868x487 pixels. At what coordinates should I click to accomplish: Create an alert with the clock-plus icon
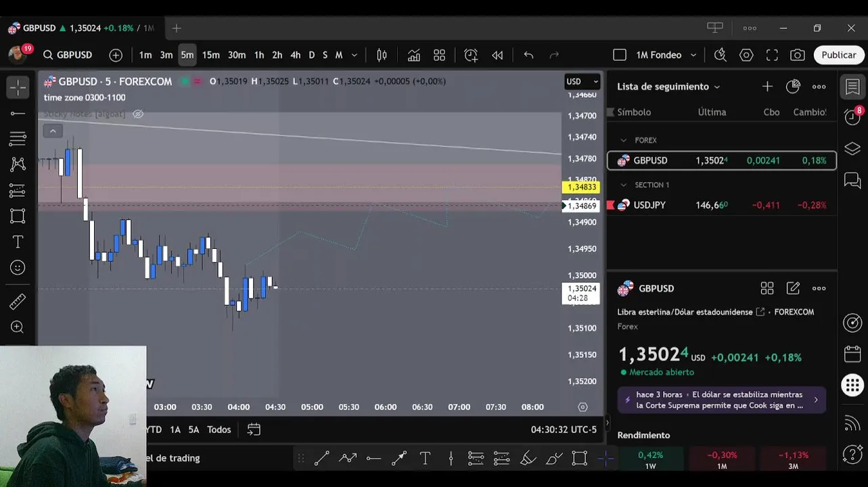coord(471,55)
